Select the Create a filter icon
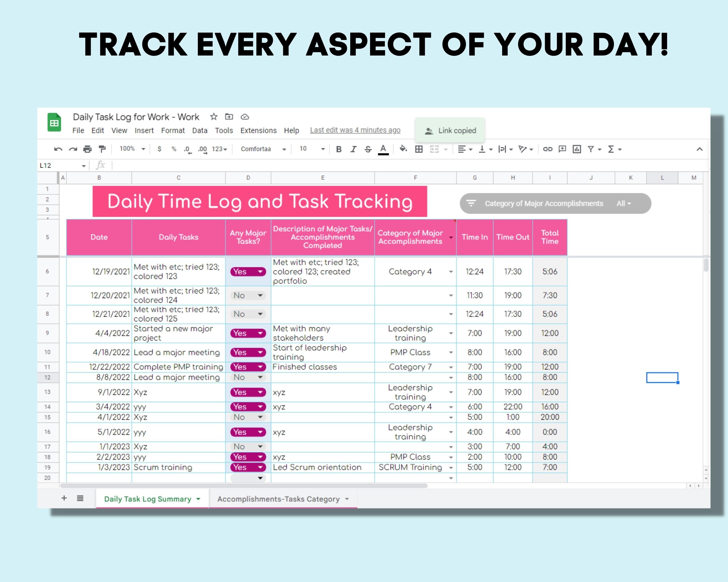The image size is (728, 582). (x=591, y=149)
